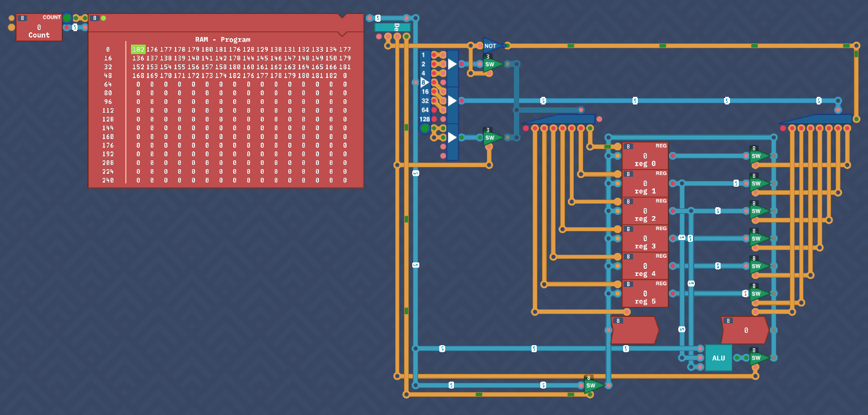Select the RAM component header bar
Viewport: 868px width, 415px height.
226,22
